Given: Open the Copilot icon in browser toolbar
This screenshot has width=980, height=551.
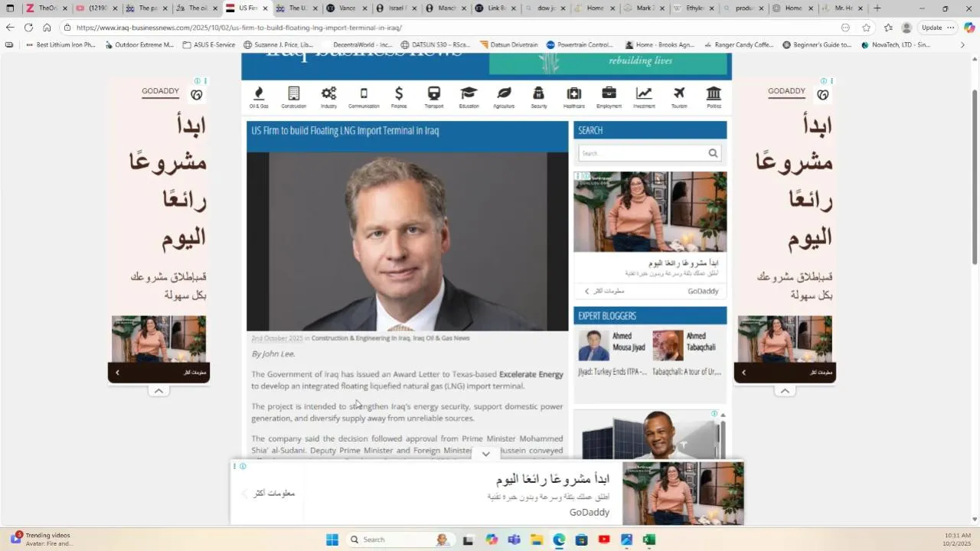Looking at the screenshot, I should [x=969, y=28].
